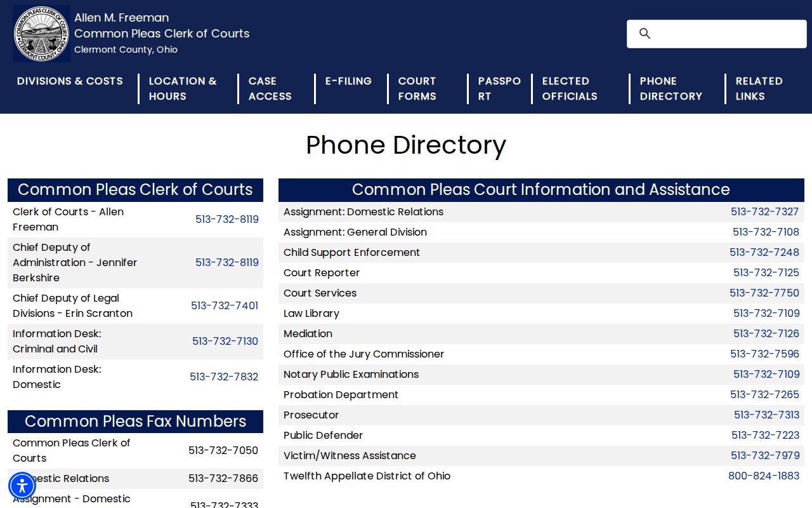Call the Prosecutor at 513-732-7313
The height and width of the screenshot is (508, 812).
pos(766,415)
